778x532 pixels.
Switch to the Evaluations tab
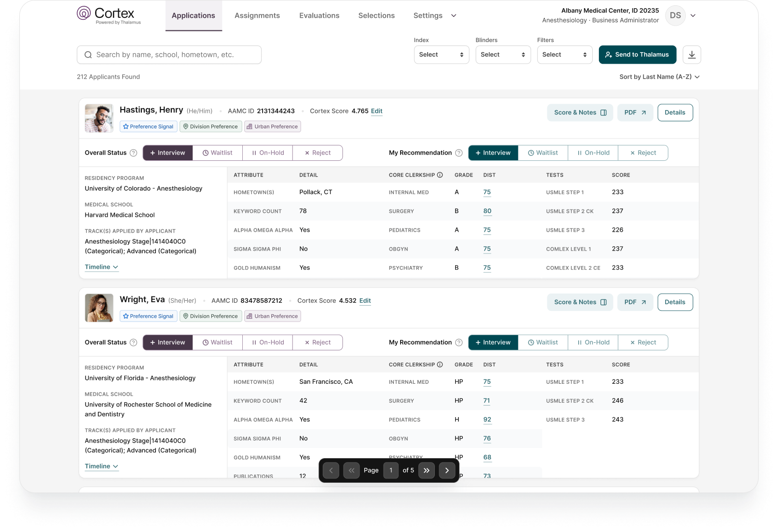click(x=319, y=15)
